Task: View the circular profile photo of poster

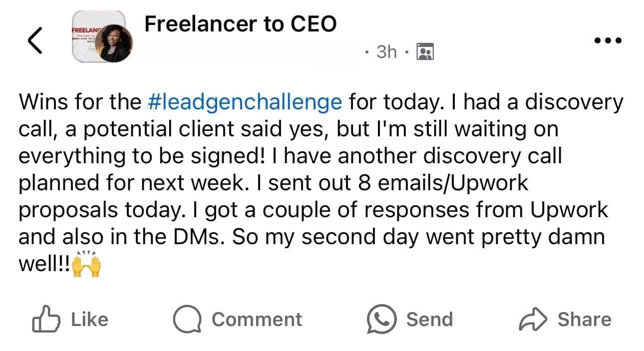Action: pos(116,44)
